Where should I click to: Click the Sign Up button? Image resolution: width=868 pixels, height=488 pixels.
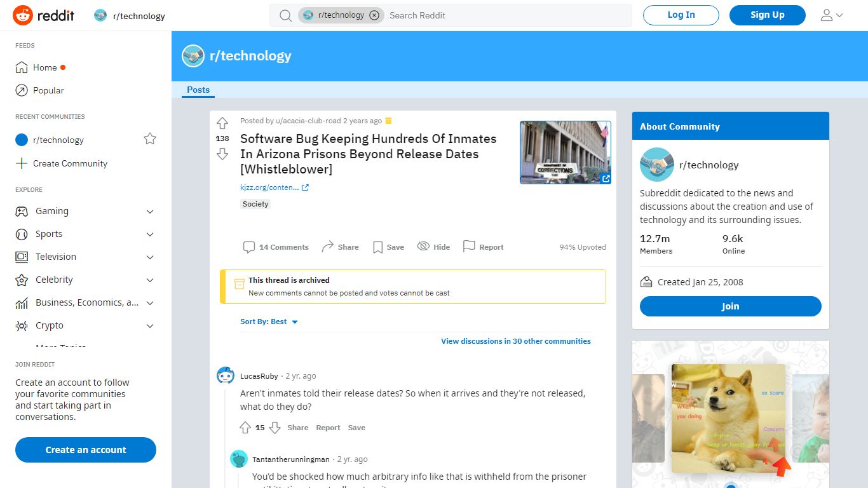pos(768,15)
